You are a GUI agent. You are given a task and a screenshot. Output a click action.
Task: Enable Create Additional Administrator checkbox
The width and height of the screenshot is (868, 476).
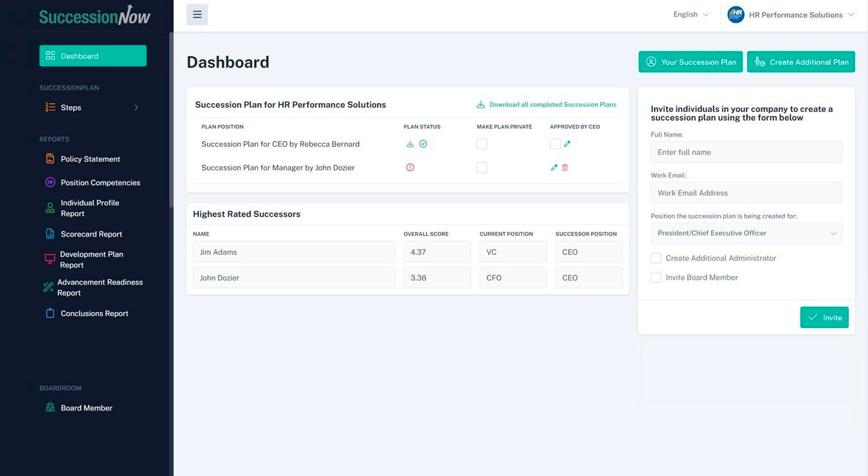pyautogui.click(x=656, y=258)
